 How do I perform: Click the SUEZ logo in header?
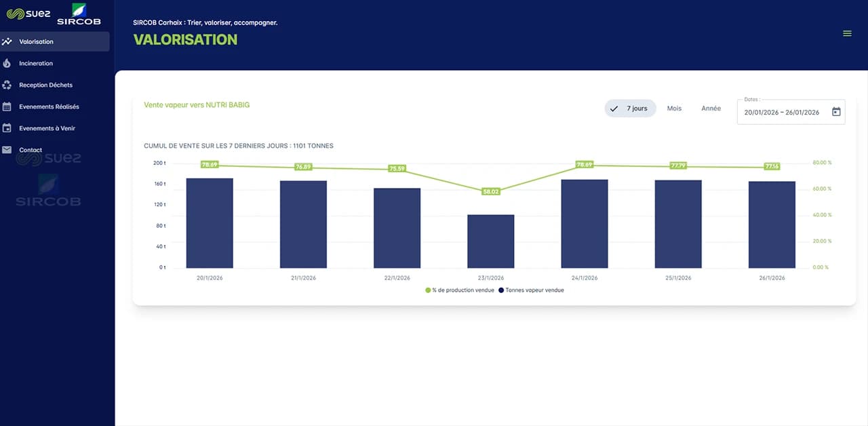[x=28, y=14]
